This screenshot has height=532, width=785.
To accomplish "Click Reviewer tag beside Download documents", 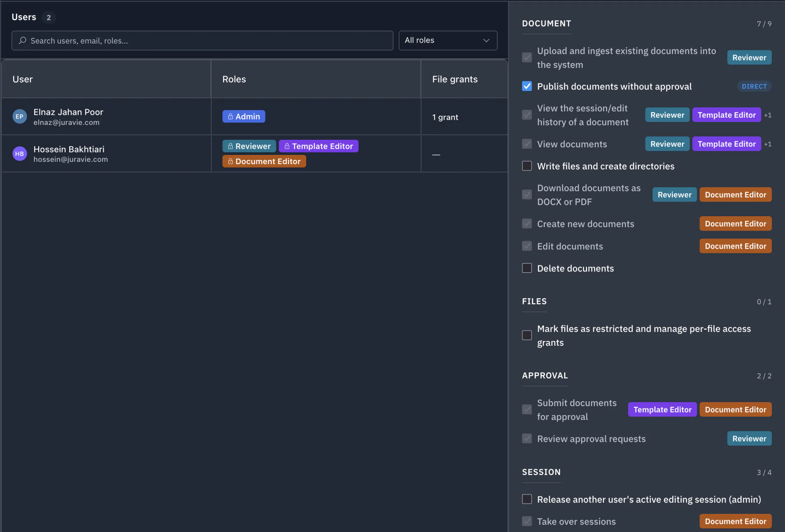I will [x=674, y=194].
